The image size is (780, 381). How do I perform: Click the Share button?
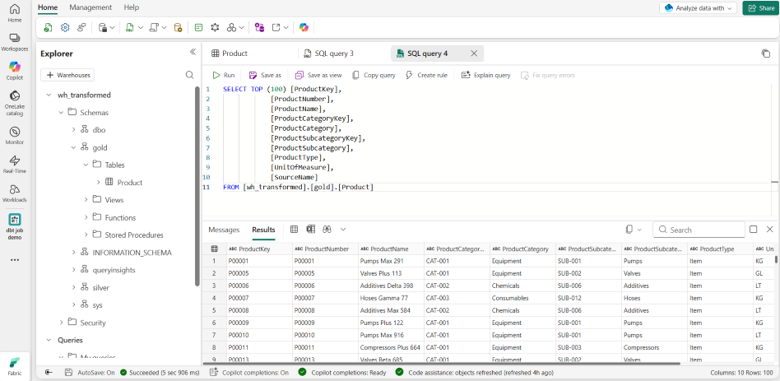[x=761, y=8]
